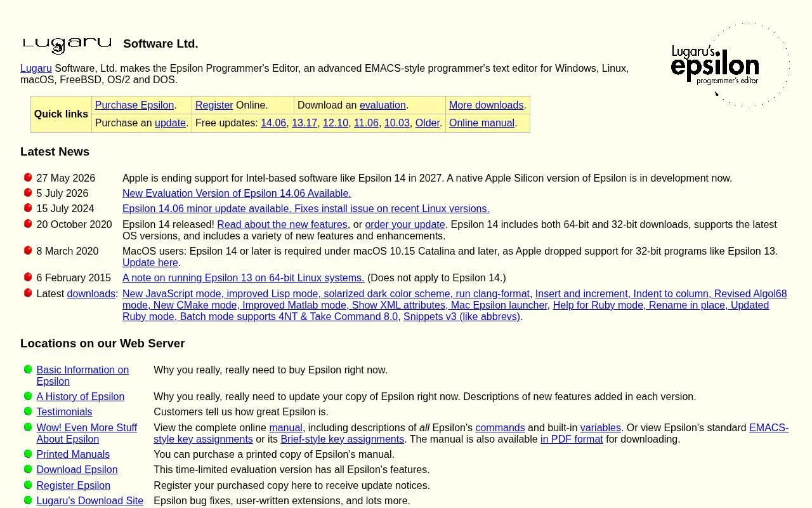
Task: Open the built-in variables link
Action: click(x=601, y=428)
